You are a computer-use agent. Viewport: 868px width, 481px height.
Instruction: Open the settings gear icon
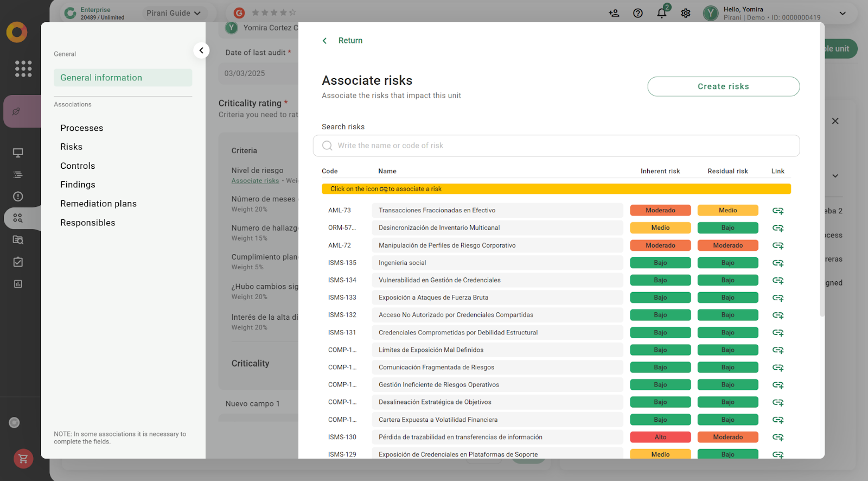(685, 13)
